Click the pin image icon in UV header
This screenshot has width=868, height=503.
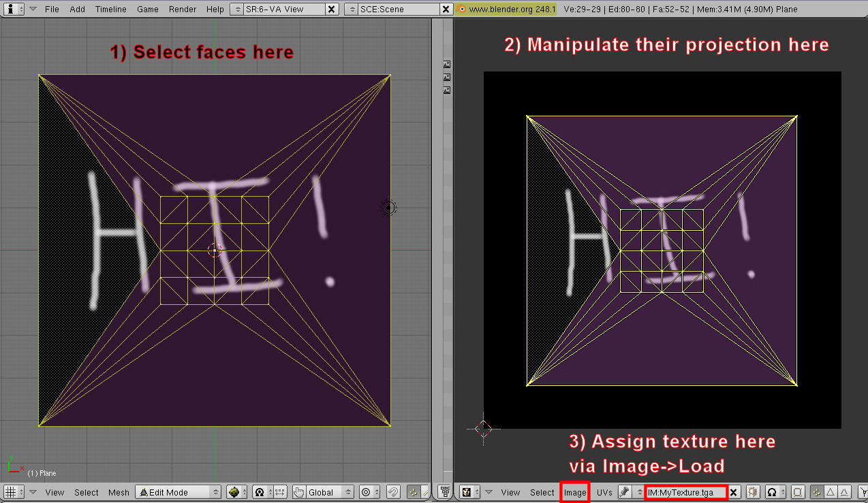point(624,492)
